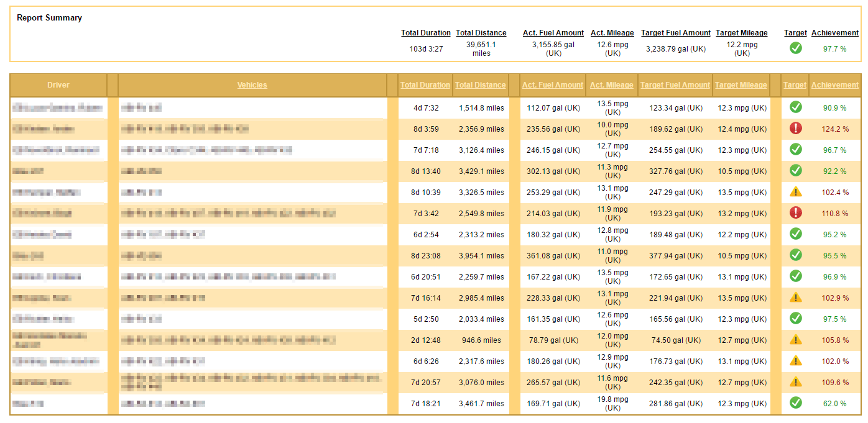Click summary fuel value 3,155.85 gal (UK)
The image size is (868, 423).
coord(553,49)
